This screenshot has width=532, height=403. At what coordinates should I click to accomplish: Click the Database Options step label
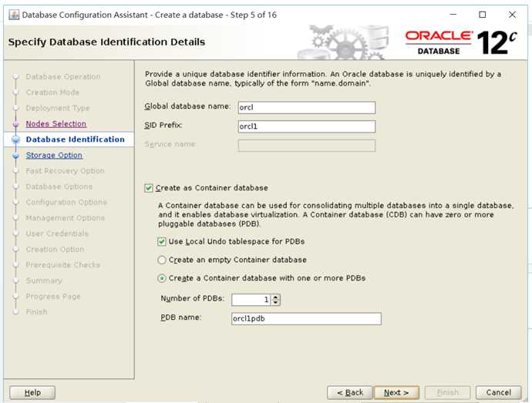click(59, 186)
